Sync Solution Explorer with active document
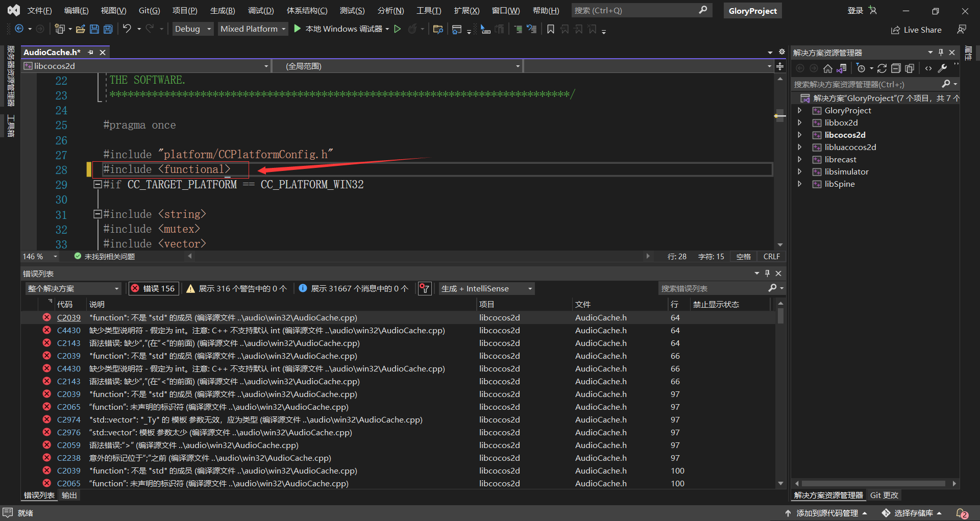This screenshot has width=980, height=521. click(x=842, y=68)
